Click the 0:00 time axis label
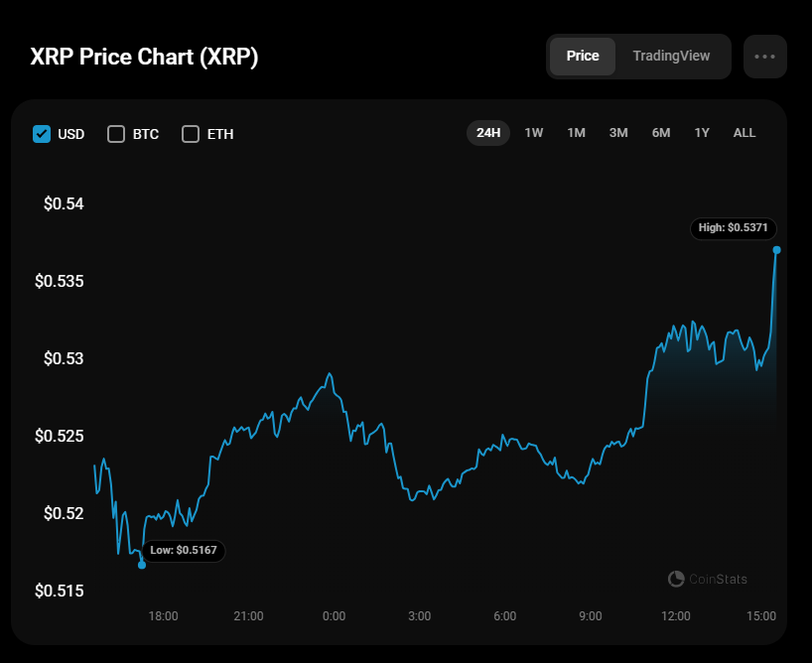 [x=335, y=616]
